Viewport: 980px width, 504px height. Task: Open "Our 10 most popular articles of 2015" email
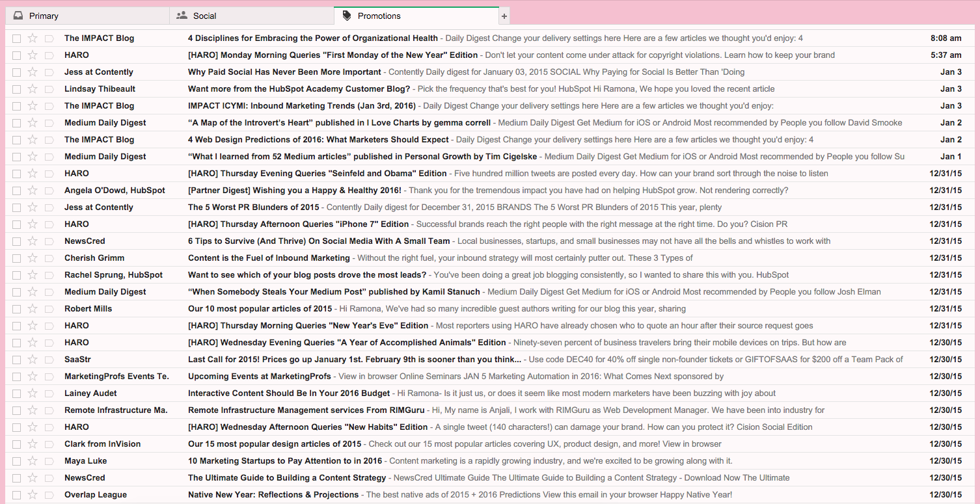(x=260, y=309)
